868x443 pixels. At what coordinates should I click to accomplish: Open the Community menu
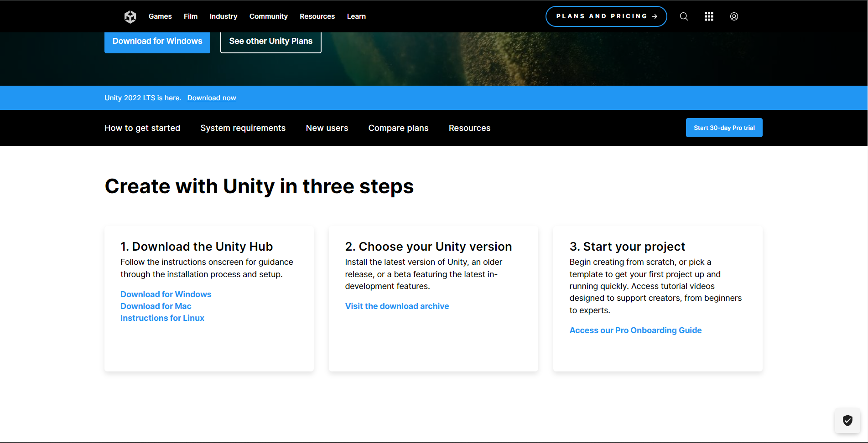pos(269,16)
